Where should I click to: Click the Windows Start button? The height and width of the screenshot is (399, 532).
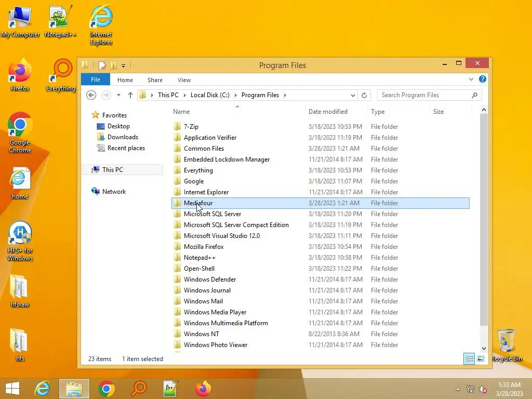[12, 389]
